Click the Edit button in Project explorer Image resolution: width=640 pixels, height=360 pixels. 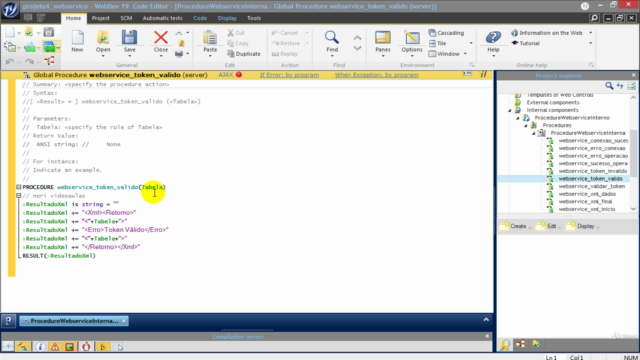(549, 226)
